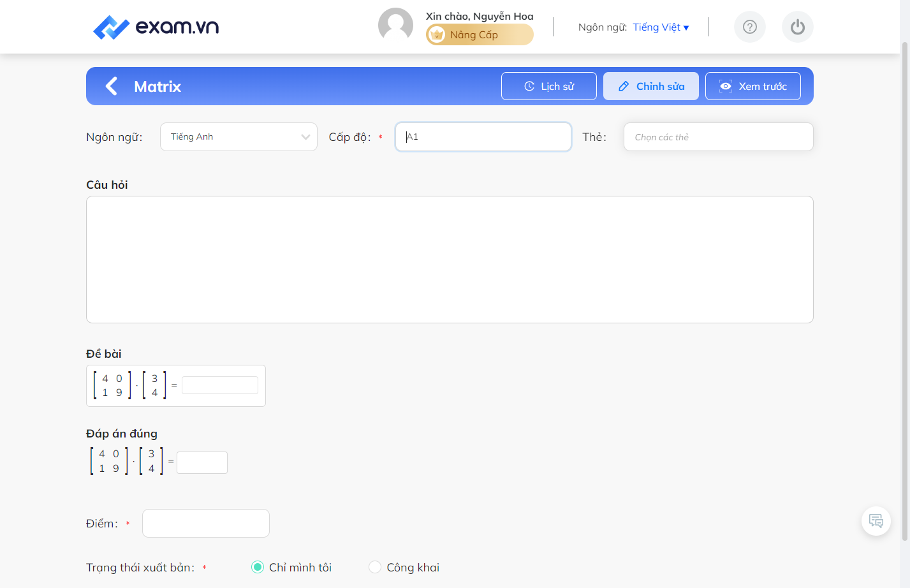Focus the Cấp độ level field
Screen dimensions: 910x588
pos(483,137)
